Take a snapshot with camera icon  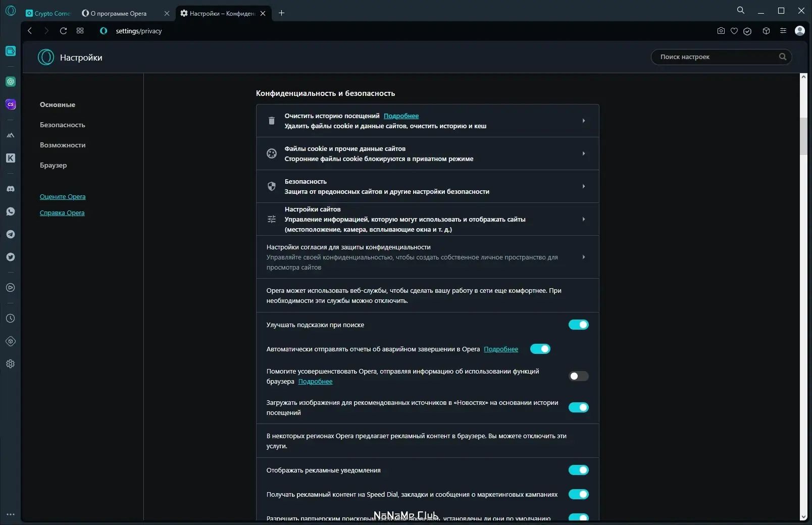(721, 31)
